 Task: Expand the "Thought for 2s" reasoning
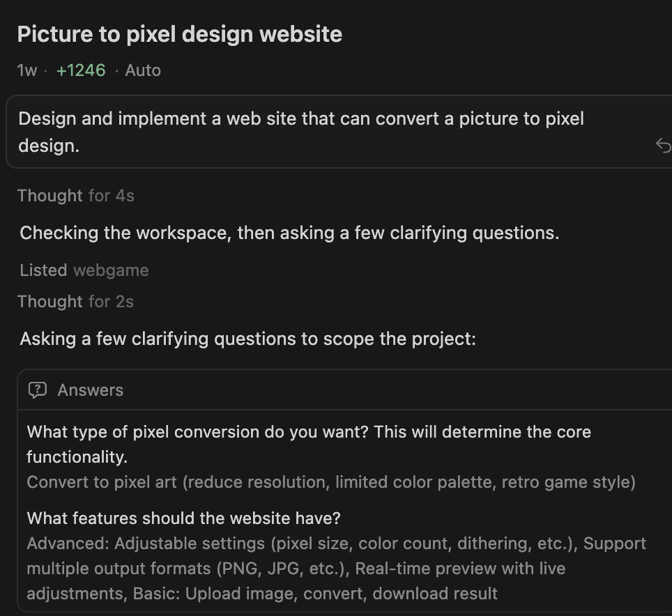point(76,302)
